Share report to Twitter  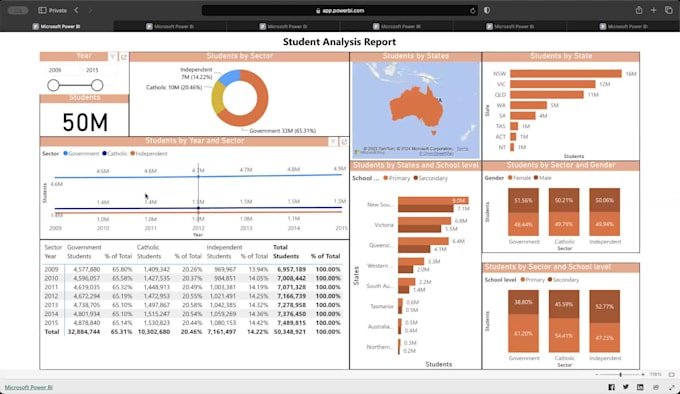coord(626,387)
